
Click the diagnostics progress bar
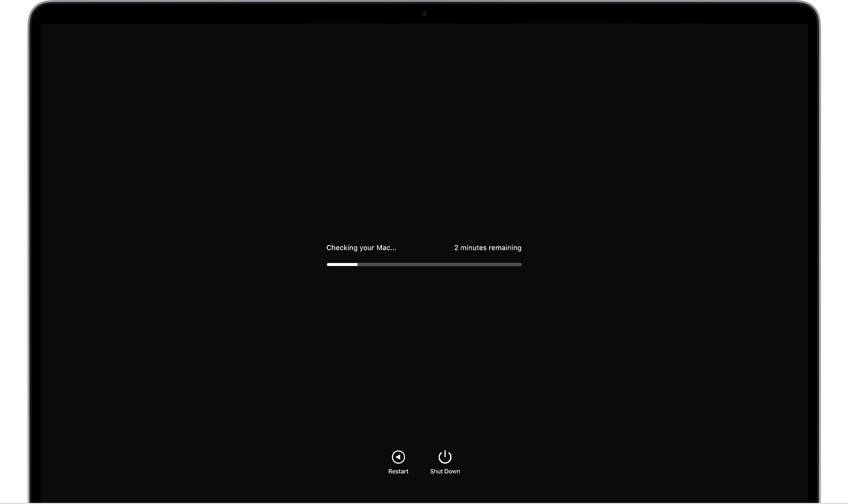(x=424, y=264)
